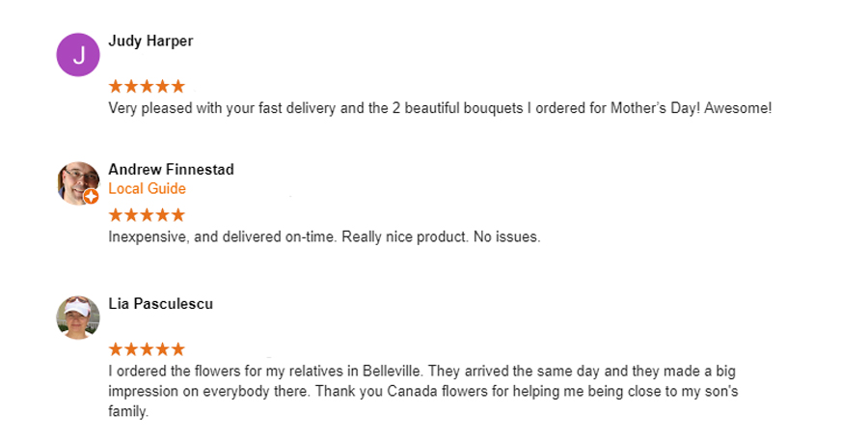Open Andrew Finnestad's profile photo
The image size is (868, 442).
tap(78, 183)
